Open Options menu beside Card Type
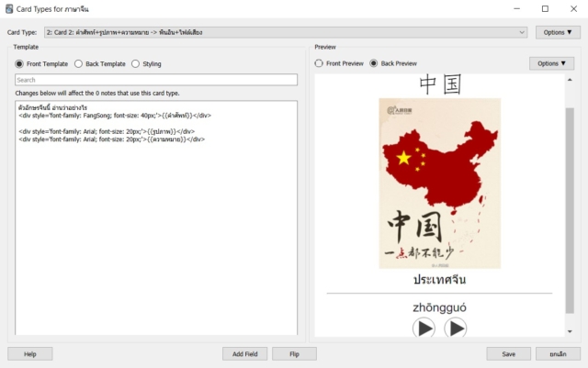 pyautogui.click(x=558, y=32)
